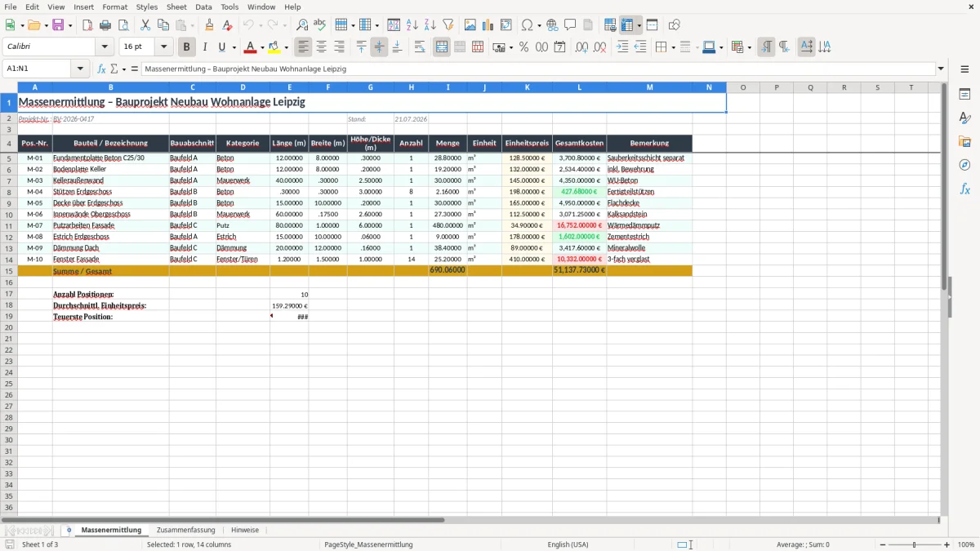Click inside the formula input field
Viewport: 980px width, 551px height.
pos(538,69)
